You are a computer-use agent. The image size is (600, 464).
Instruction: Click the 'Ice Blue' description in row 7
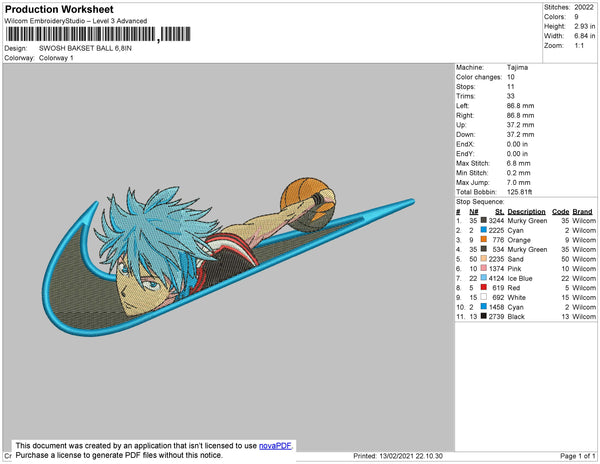click(520, 278)
